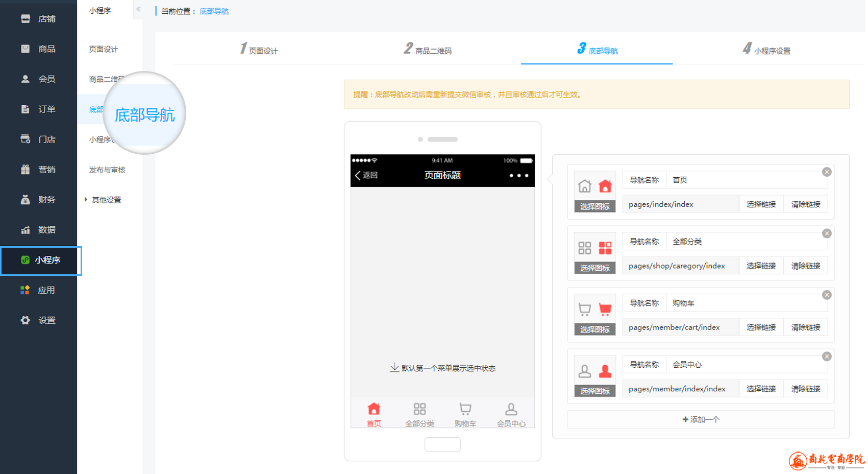868x474 pixels.
Task: Click the pages/member/cart/index link field
Action: pos(681,327)
